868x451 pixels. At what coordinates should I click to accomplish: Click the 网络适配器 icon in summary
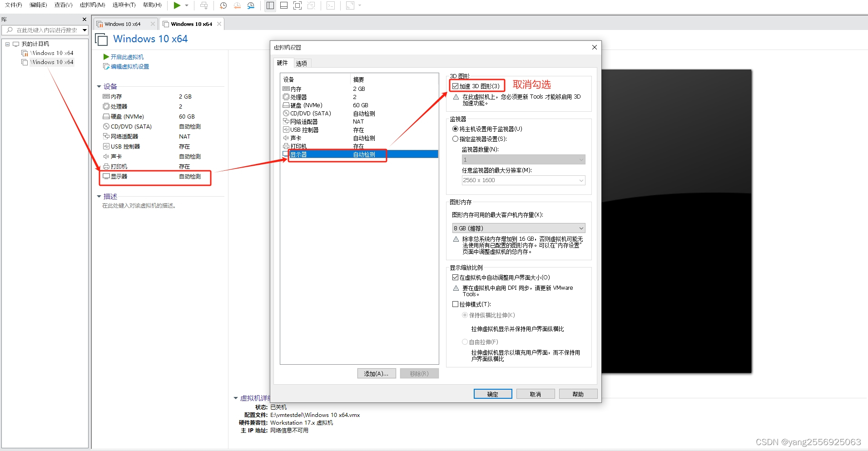[106, 136]
